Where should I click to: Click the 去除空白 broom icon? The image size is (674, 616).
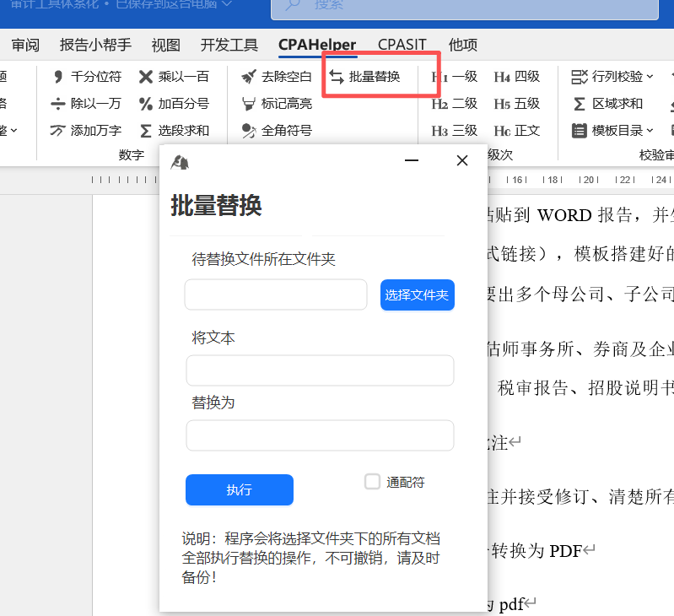tap(249, 77)
